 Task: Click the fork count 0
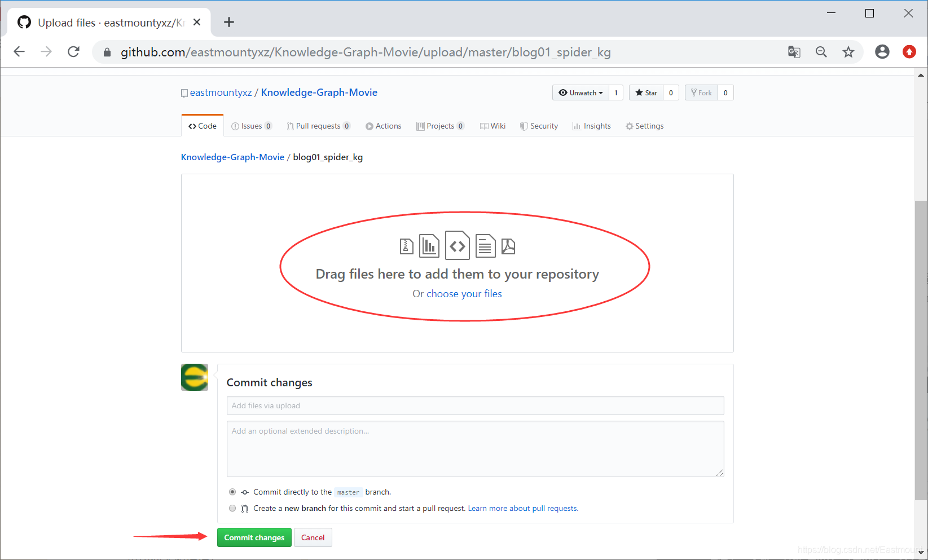click(725, 92)
